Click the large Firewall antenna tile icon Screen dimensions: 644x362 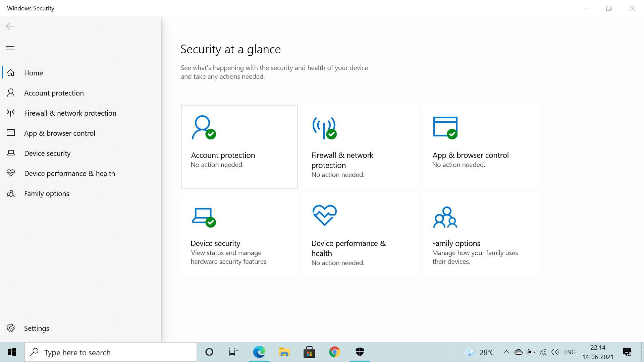324,127
